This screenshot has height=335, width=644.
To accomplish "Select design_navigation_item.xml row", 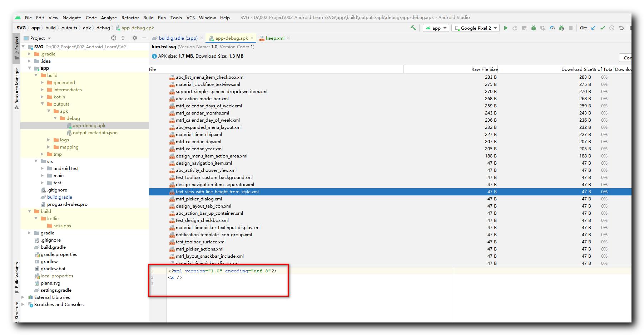I will click(390, 163).
